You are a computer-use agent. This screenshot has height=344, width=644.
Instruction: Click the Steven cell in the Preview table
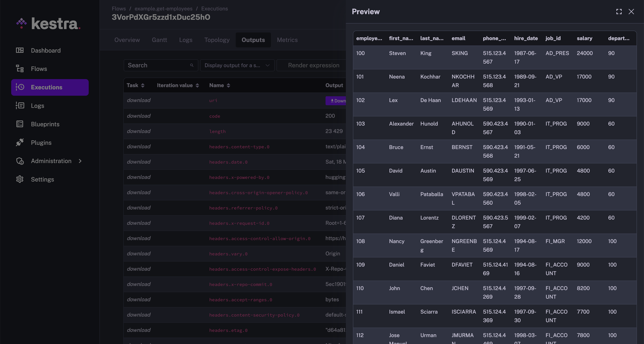click(x=397, y=53)
